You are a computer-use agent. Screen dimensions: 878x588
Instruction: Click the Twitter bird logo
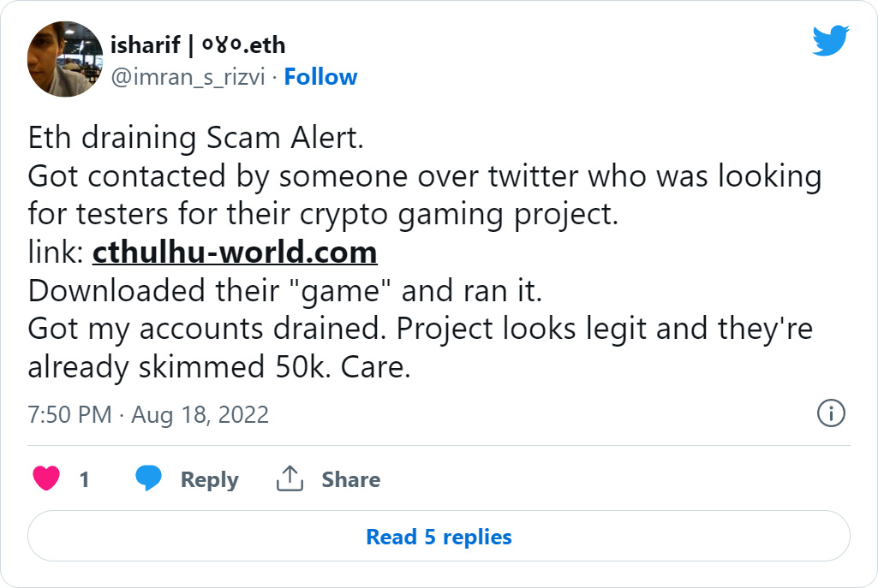830,41
